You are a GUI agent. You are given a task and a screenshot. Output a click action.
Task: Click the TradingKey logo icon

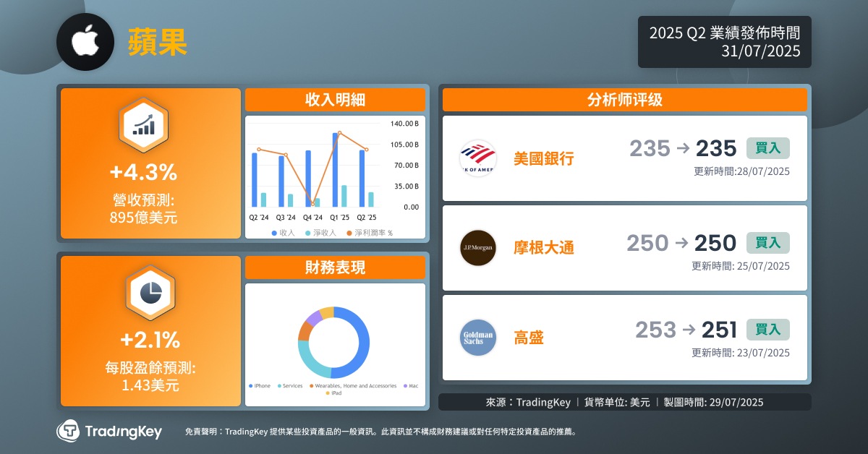coord(69,432)
